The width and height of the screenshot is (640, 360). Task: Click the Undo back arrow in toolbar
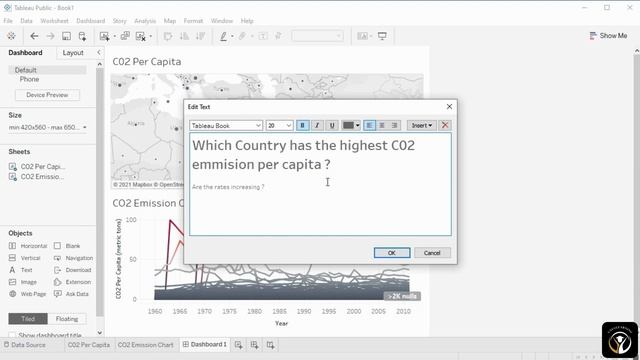34,36
